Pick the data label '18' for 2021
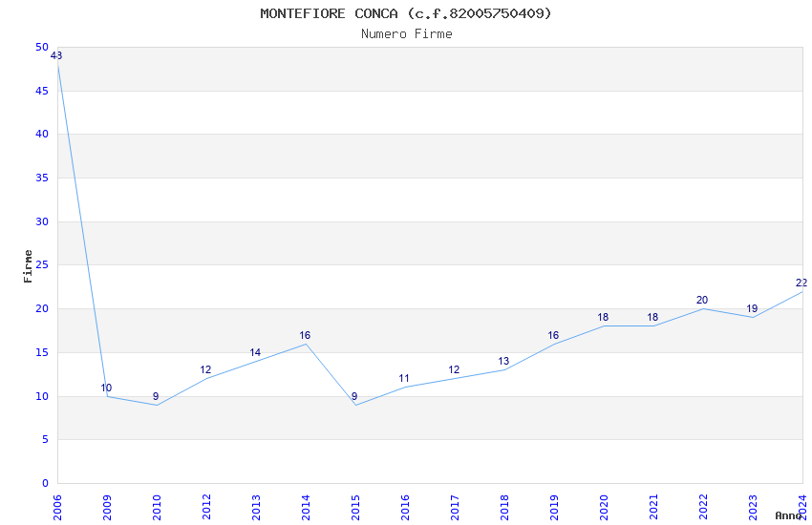The width and height of the screenshot is (812, 525). point(653,318)
